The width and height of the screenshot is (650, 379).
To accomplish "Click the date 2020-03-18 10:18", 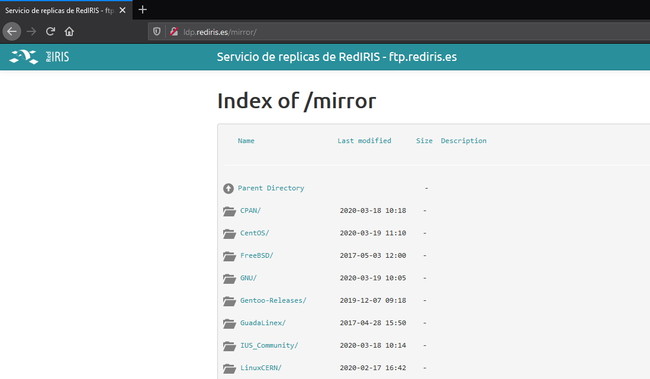I will 373,211.
